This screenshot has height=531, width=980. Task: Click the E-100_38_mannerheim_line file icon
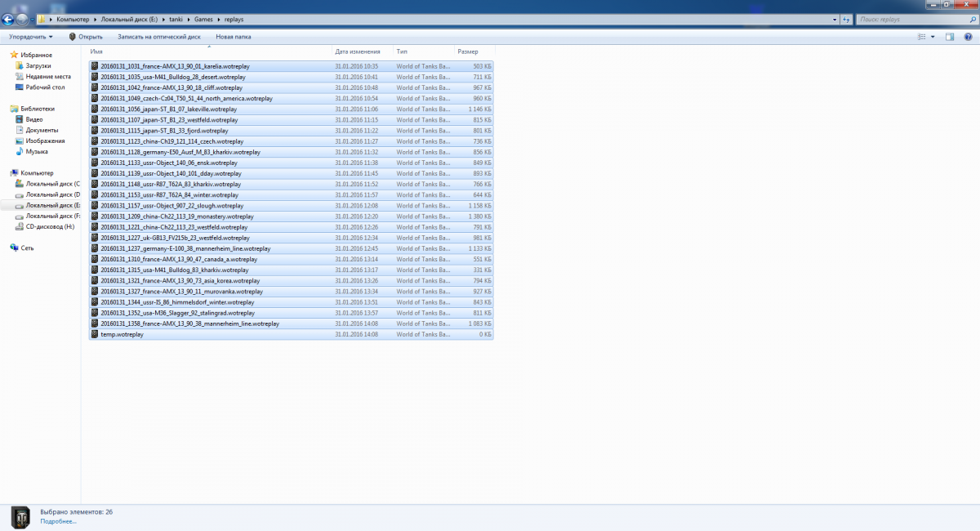coord(95,248)
